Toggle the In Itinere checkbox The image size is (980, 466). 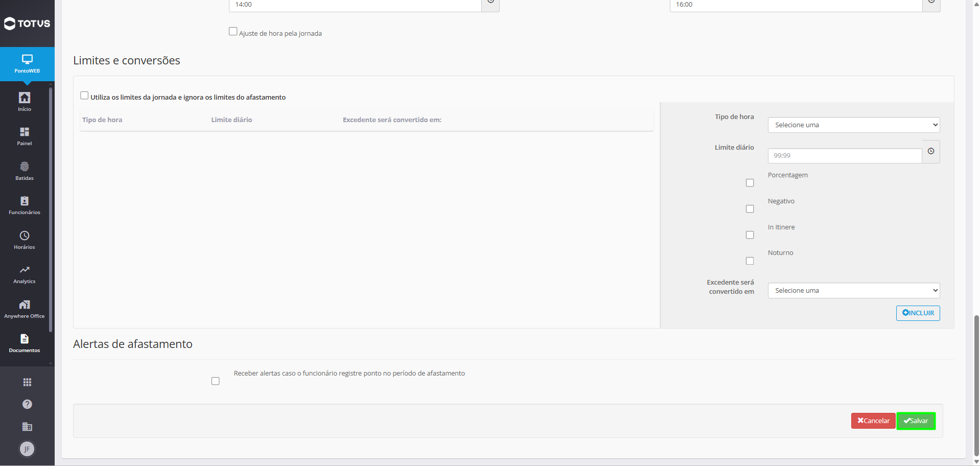point(750,235)
